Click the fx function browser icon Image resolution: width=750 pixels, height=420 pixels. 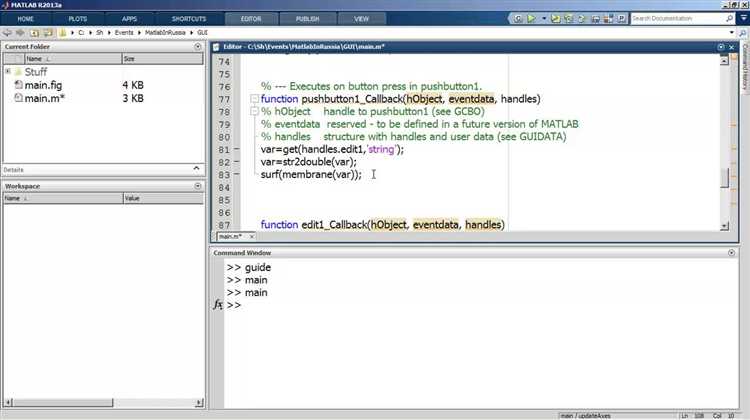coord(218,304)
